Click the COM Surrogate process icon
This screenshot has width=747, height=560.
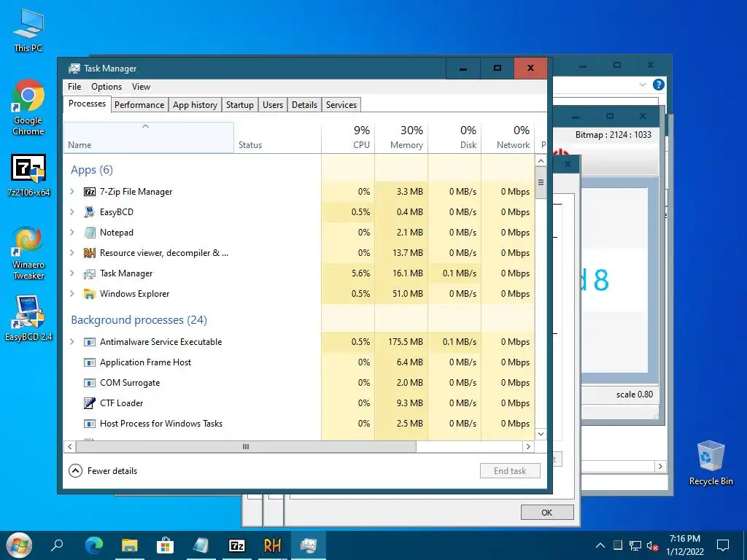point(90,383)
